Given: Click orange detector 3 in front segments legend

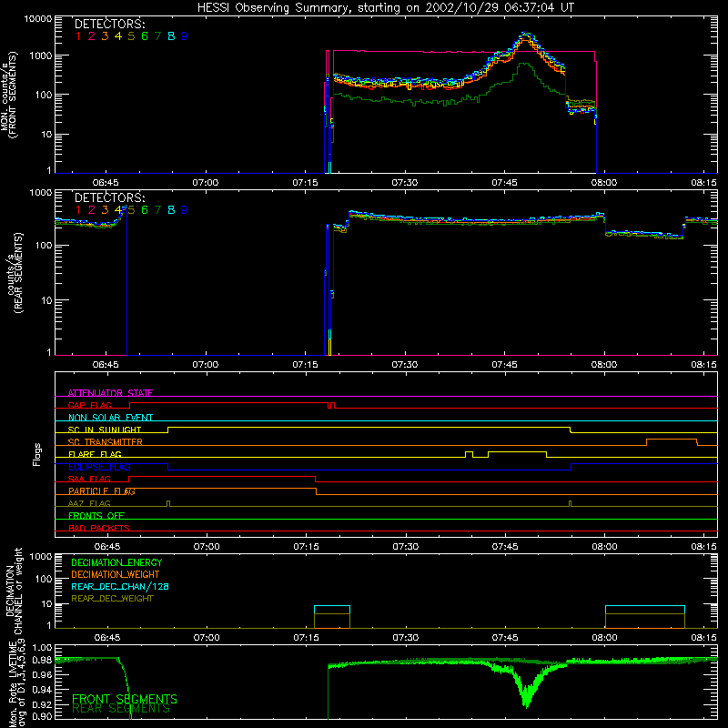Looking at the screenshot, I should 105,36.
